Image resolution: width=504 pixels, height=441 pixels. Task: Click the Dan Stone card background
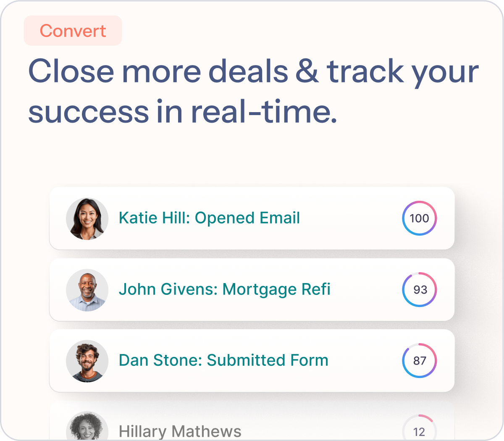click(x=252, y=361)
